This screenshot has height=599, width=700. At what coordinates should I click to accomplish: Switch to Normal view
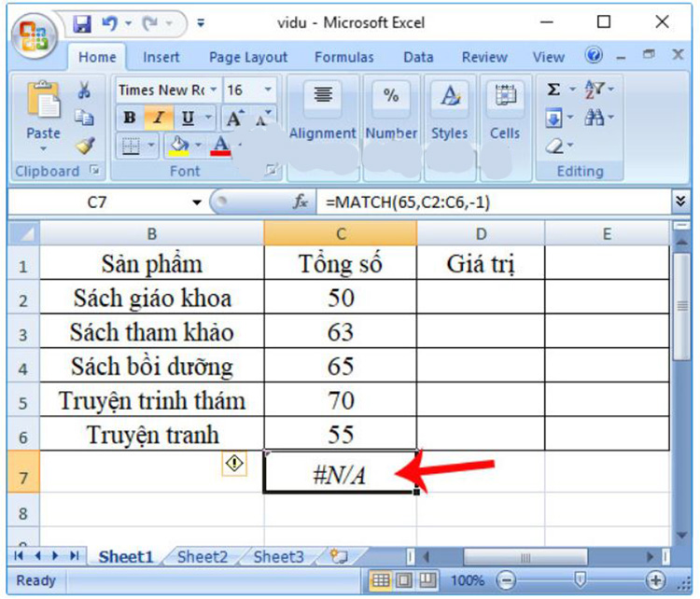381,580
